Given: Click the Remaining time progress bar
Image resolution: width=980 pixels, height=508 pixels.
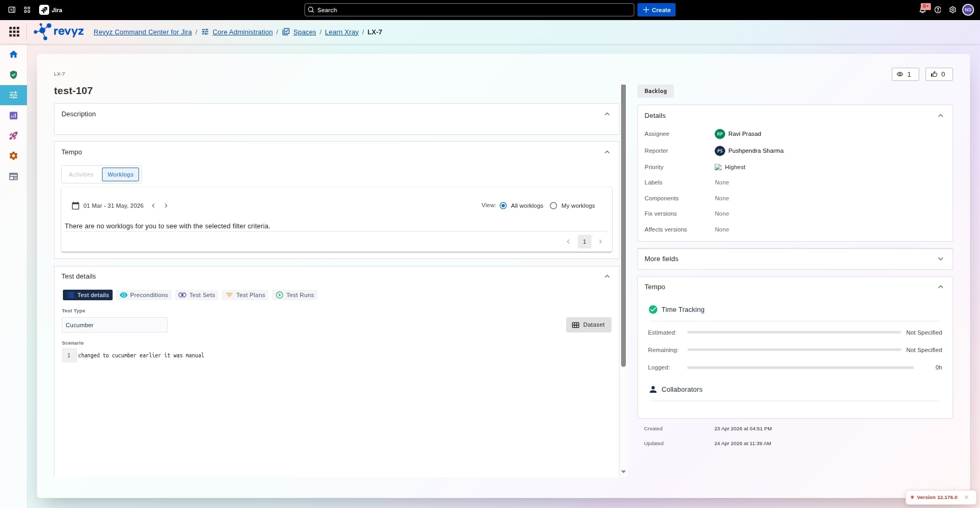Looking at the screenshot, I should click(x=794, y=350).
